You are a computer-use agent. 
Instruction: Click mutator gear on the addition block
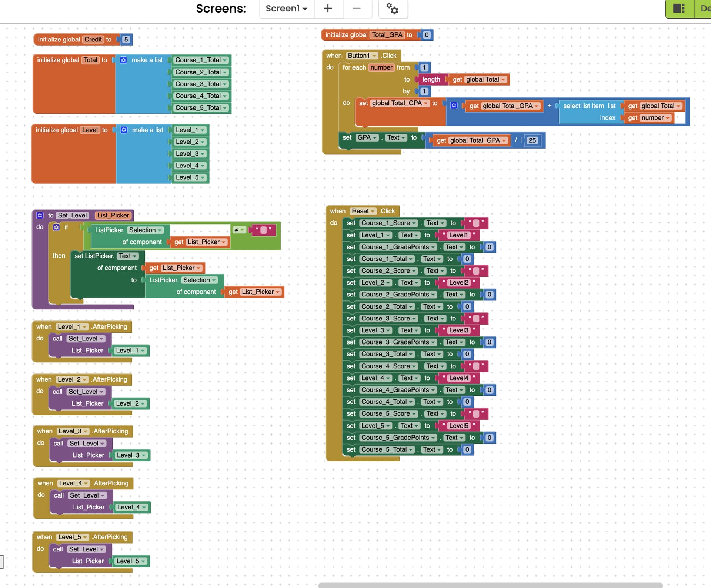[x=454, y=106]
